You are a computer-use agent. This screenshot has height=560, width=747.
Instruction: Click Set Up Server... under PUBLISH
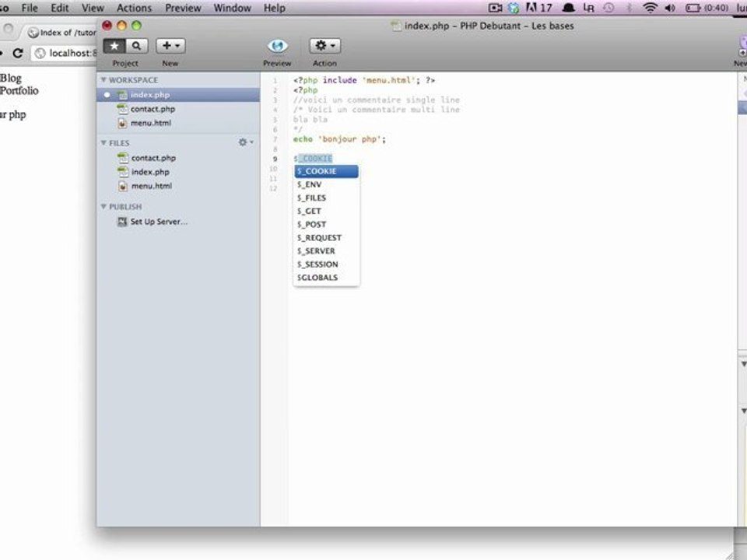click(159, 222)
